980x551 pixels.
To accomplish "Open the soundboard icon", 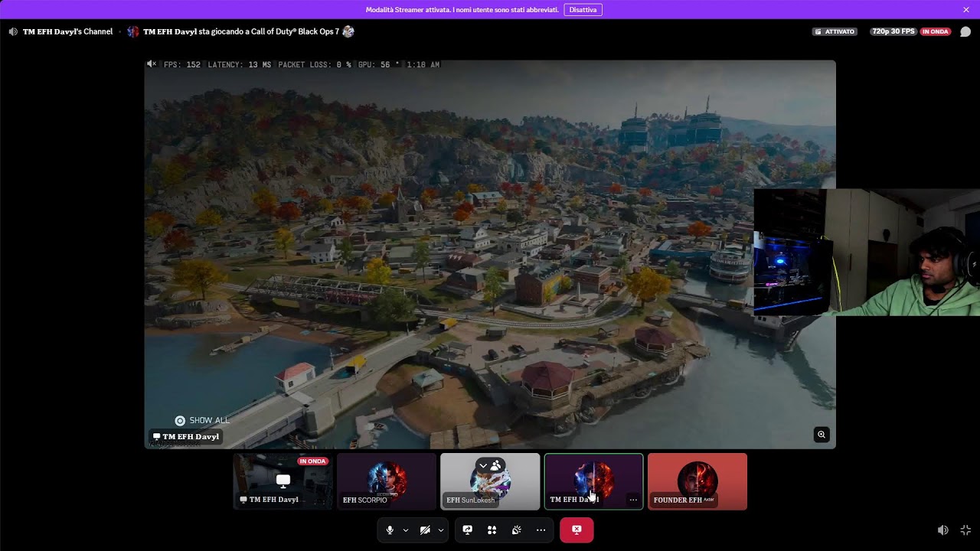I will pos(517,530).
